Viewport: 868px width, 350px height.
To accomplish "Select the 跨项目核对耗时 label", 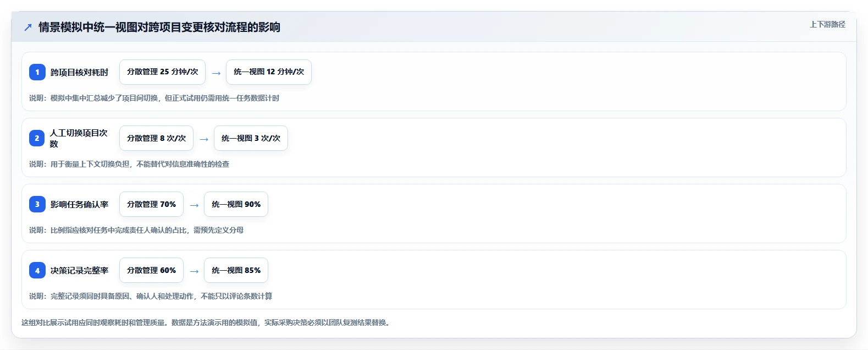I will [79, 72].
